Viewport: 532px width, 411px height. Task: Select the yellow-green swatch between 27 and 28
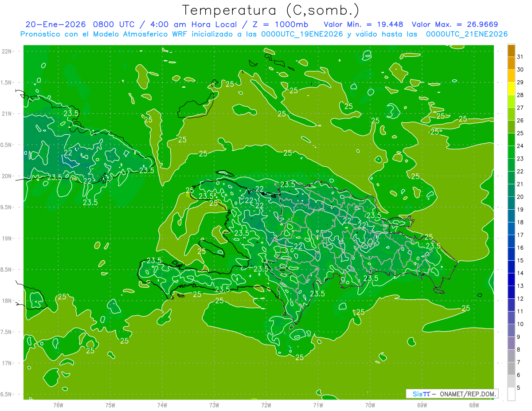(x=511, y=101)
